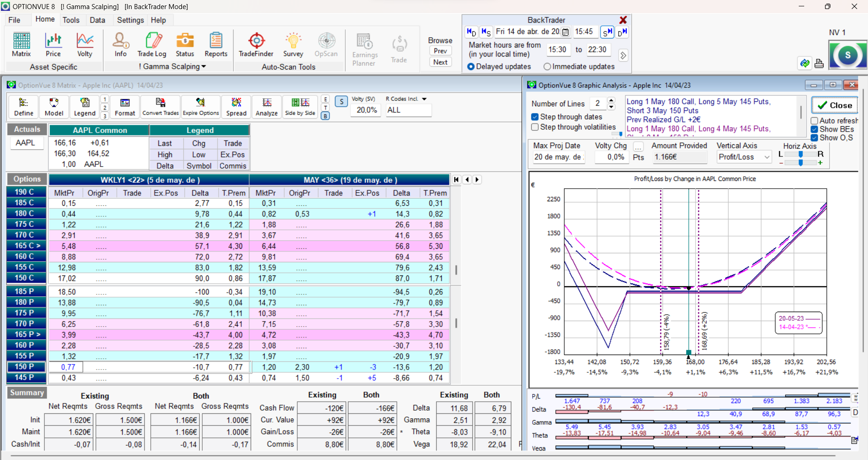Open the Reports tool
This screenshot has height=460, width=868.
click(x=216, y=44)
